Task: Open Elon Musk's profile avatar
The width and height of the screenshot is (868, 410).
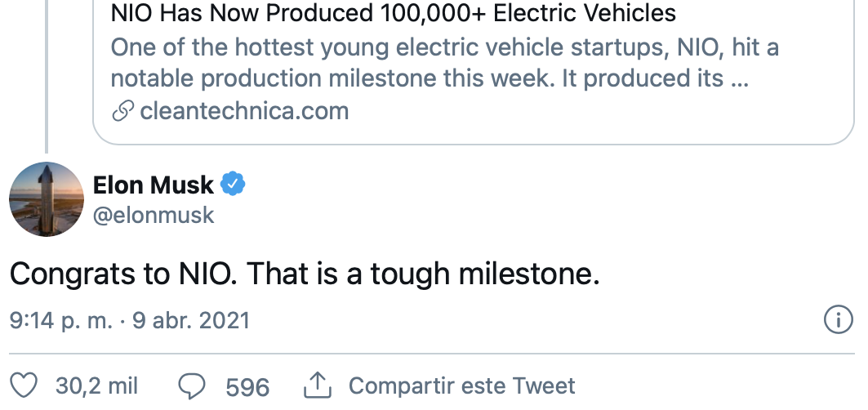Action: [x=47, y=199]
